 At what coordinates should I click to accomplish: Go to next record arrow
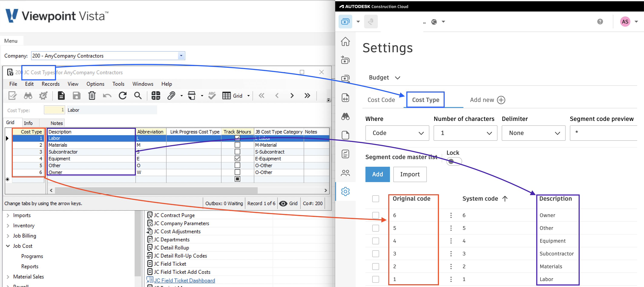[292, 96]
